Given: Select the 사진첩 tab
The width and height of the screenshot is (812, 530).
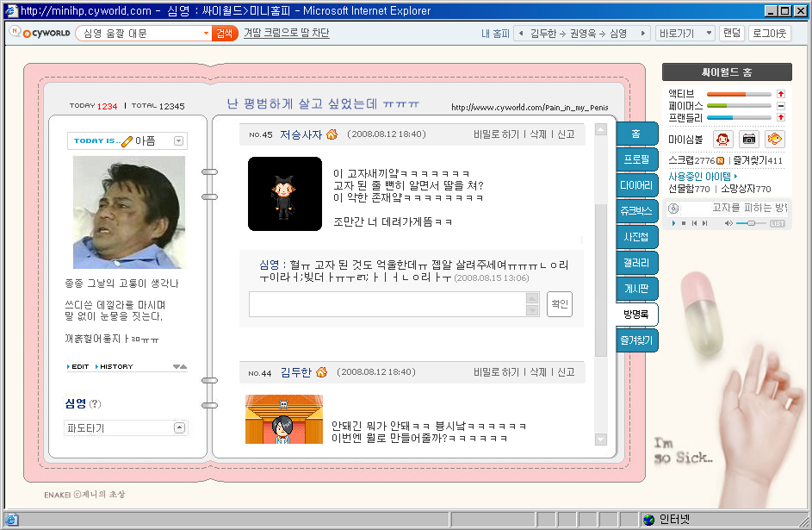Looking at the screenshot, I should click(x=635, y=237).
